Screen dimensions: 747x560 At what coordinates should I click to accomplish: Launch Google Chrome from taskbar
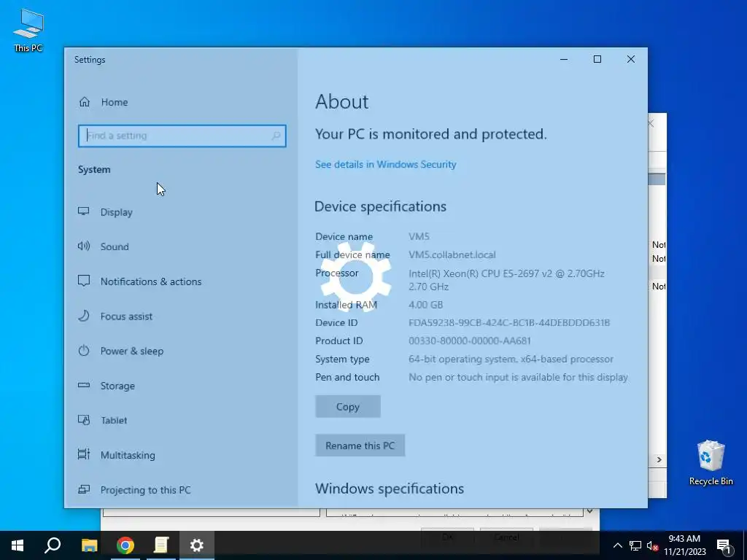tap(125, 545)
